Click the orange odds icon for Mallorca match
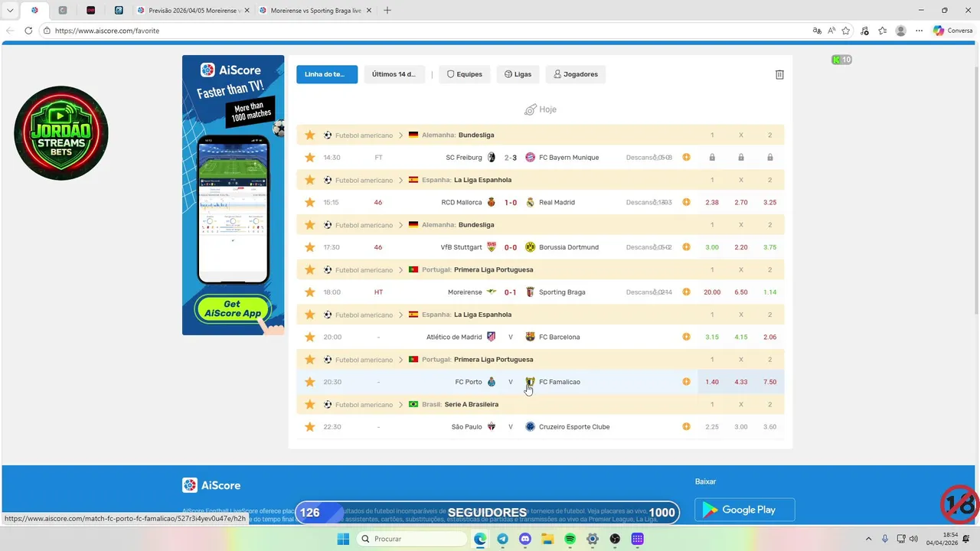The height and width of the screenshot is (551, 980). 686,203
